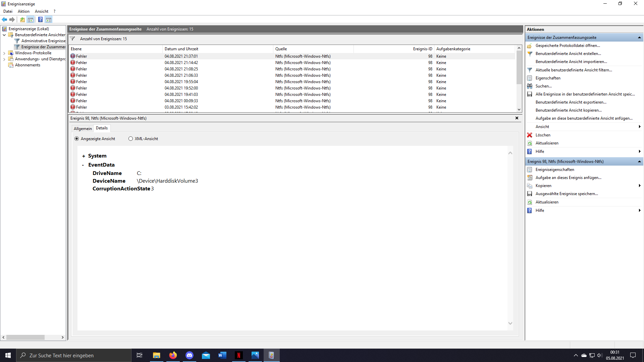The height and width of the screenshot is (362, 644).
Task: Toggle the console tree visibility toolbar icon
Action: click(x=31, y=19)
